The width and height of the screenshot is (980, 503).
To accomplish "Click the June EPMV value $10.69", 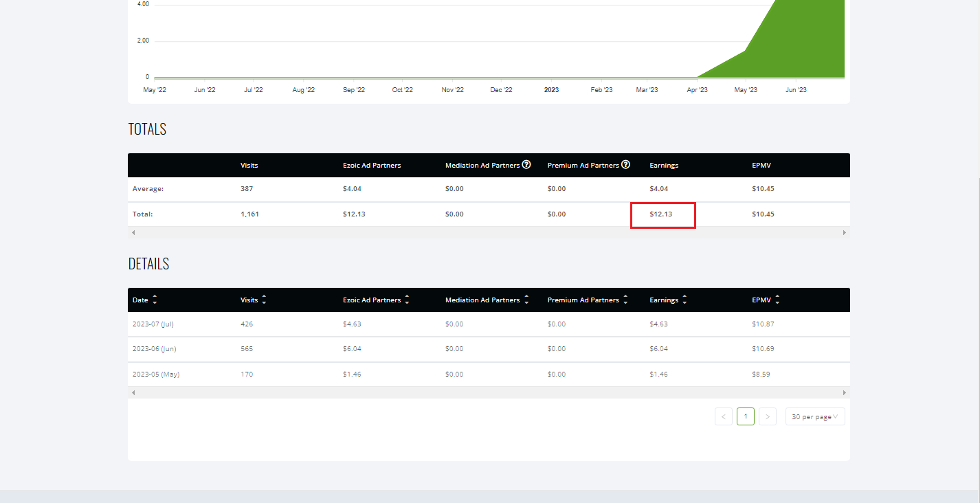I will pyautogui.click(x=763, y=349).
